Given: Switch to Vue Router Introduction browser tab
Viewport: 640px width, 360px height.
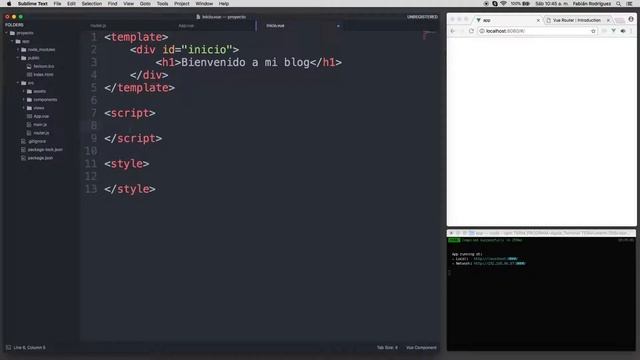Looking at the screenshot, I should 577,20.
